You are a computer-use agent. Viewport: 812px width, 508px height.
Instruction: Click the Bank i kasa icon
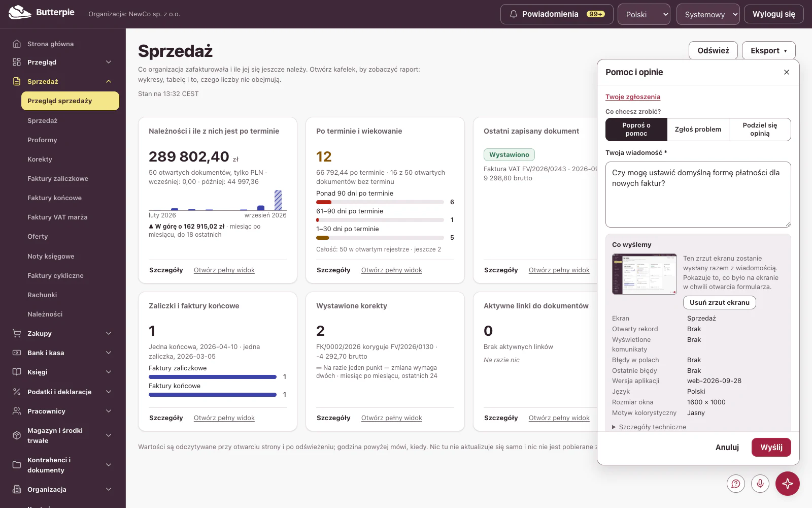click(x=17, y=353)
